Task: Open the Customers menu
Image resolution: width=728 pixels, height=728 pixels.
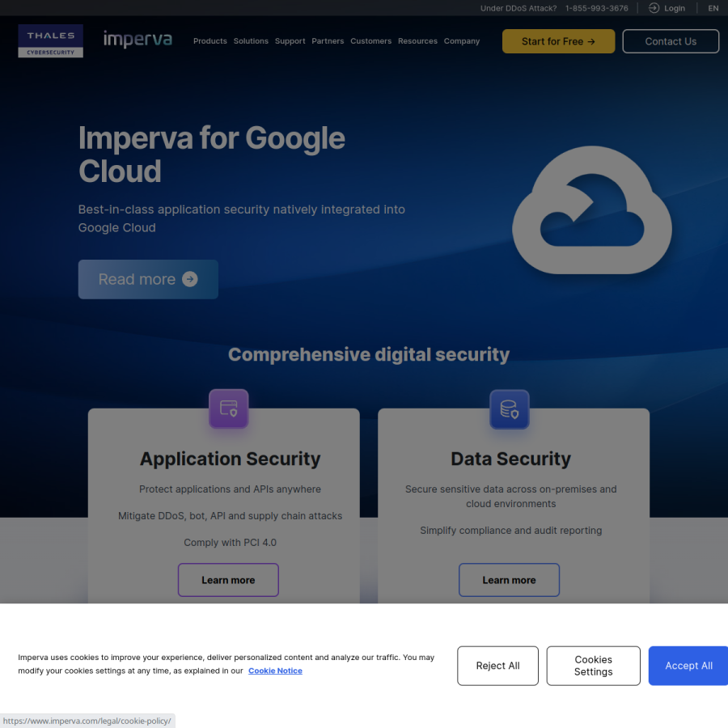Action: coord(371,41)
